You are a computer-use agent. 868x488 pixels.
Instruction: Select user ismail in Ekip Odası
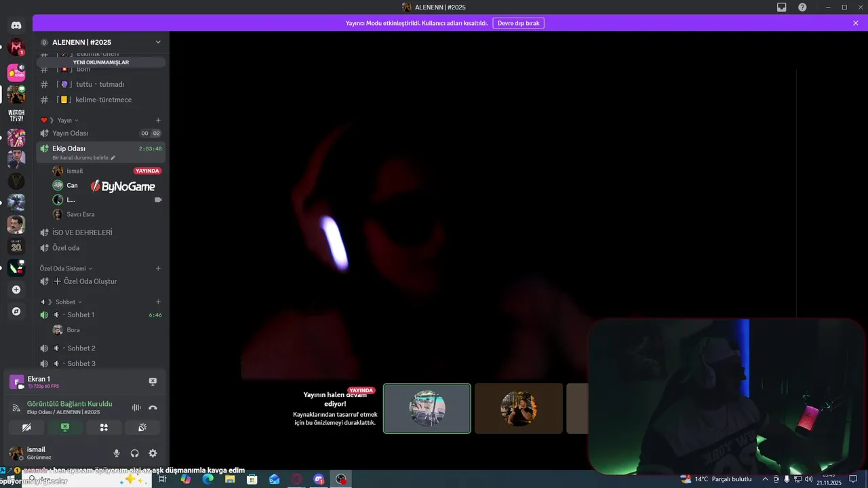tap(107, 171)
